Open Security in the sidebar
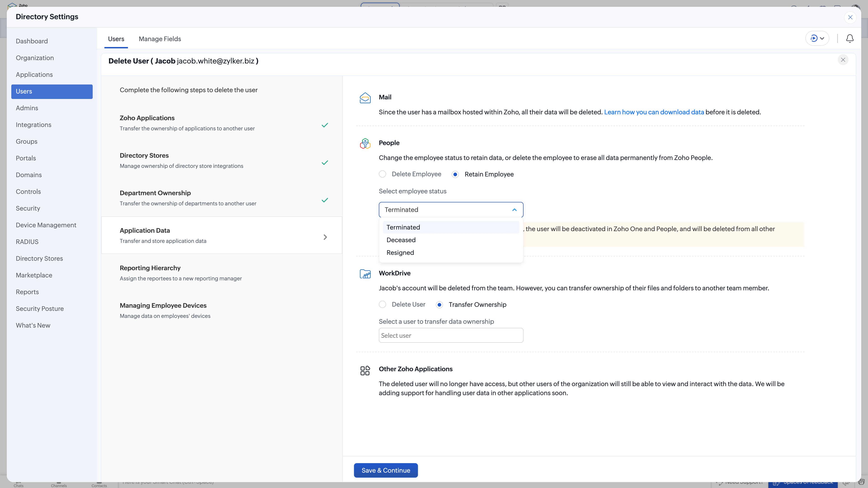The width and height of the screenshot is (868, 488). [x=28, y=208]
